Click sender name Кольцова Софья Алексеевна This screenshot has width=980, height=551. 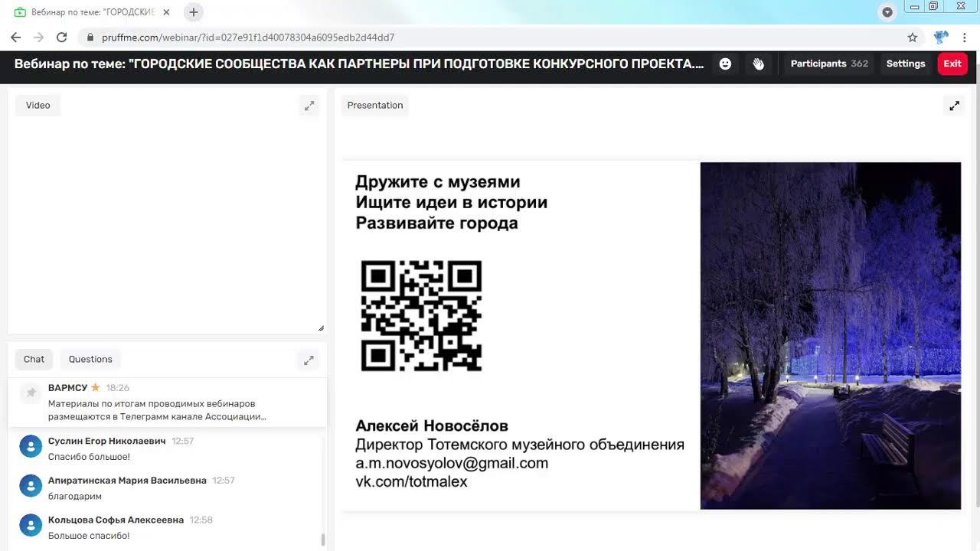pos(116,520)
